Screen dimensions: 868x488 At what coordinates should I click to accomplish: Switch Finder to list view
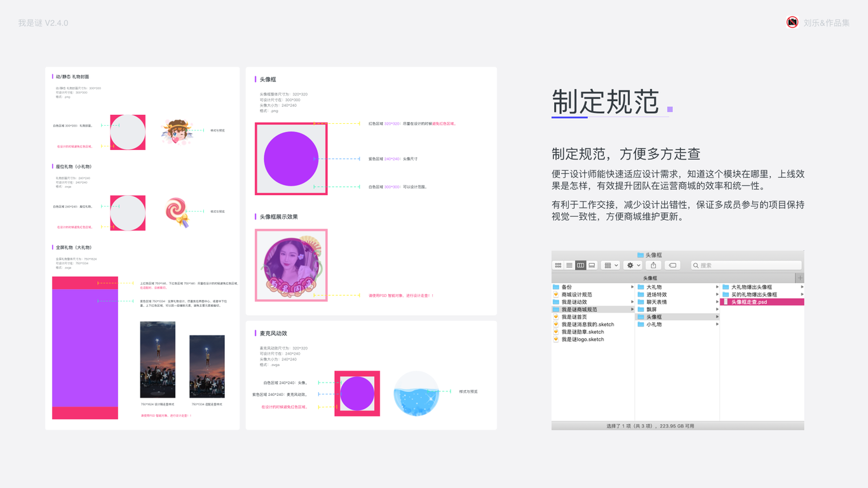[569, 265]
